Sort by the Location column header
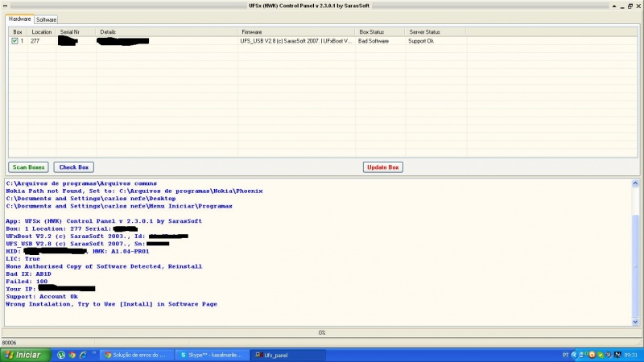 [x=42, y=31]
